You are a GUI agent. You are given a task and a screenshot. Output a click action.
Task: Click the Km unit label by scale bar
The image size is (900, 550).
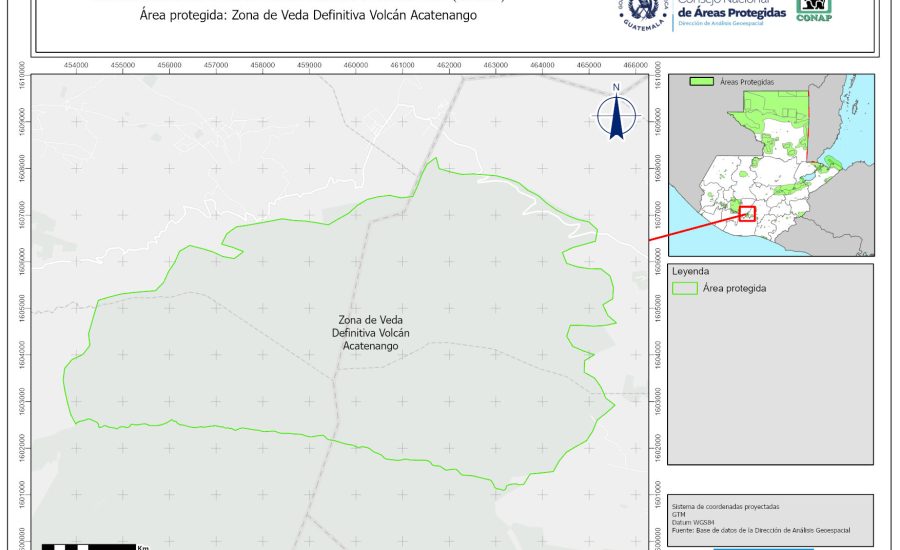click(143, 547)
